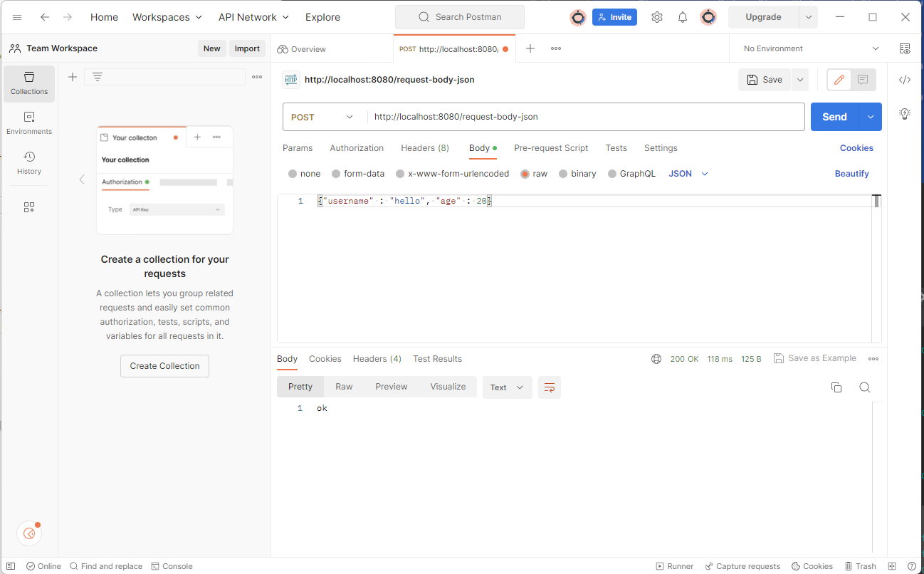Add a new request tab

click(x=530, y=48)
